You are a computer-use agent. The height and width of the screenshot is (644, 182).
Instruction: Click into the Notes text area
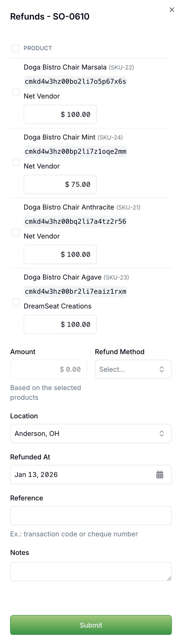(91, 572)
